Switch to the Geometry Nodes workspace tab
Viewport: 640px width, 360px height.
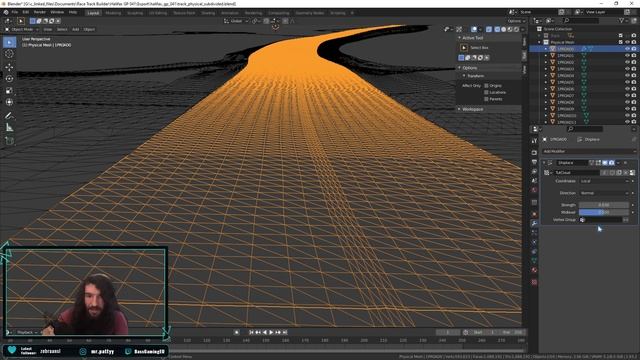pos(309,13)
